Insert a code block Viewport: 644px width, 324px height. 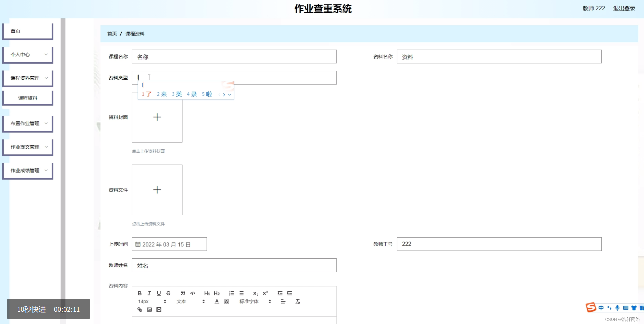[193, 293]
